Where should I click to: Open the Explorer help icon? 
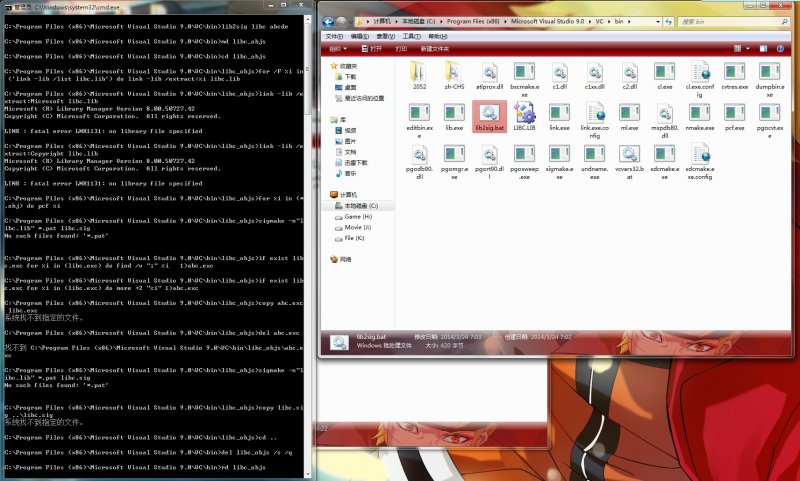[780, 48]
